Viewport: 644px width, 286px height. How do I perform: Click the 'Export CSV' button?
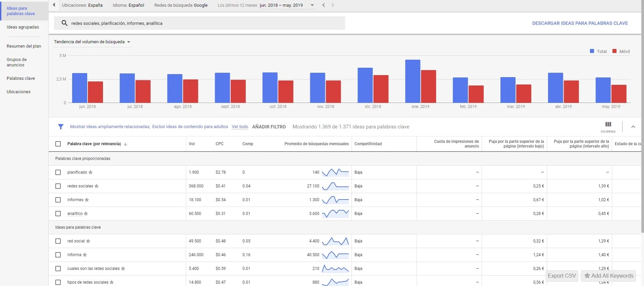pyautogui.click(x=562, y=276)
